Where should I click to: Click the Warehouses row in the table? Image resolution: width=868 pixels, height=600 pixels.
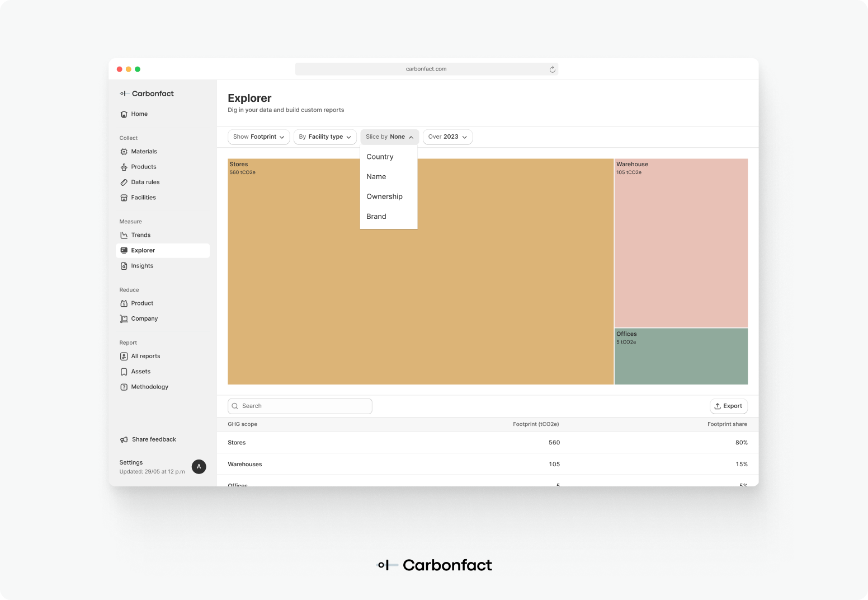click(x=488, y=465)
